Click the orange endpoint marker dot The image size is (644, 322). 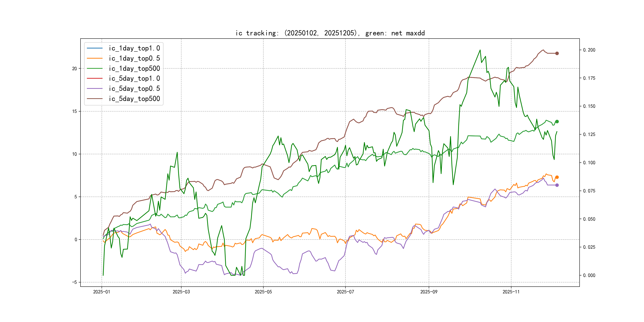557,177
